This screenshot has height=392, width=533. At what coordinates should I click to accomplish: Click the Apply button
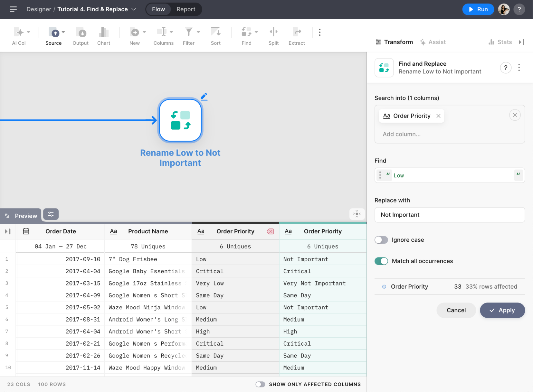502,310
